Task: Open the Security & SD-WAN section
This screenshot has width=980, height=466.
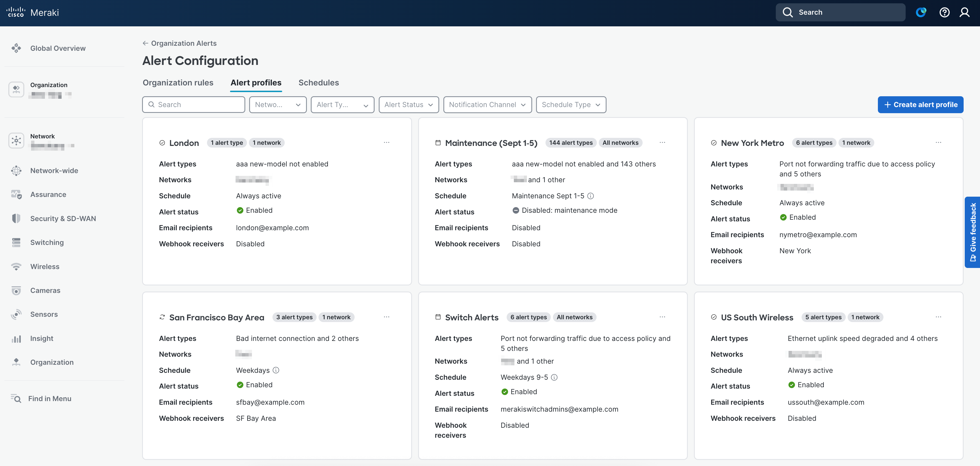Action: point(63,218)
